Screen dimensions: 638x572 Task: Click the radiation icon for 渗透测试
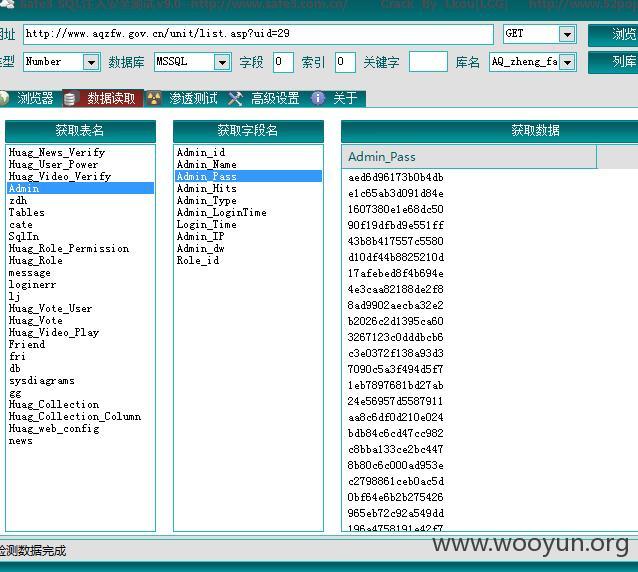click(154, 98)
